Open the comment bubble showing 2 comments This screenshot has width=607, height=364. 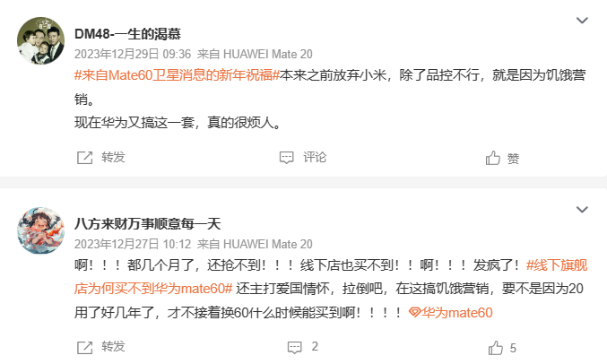click(x=295, y=347)
